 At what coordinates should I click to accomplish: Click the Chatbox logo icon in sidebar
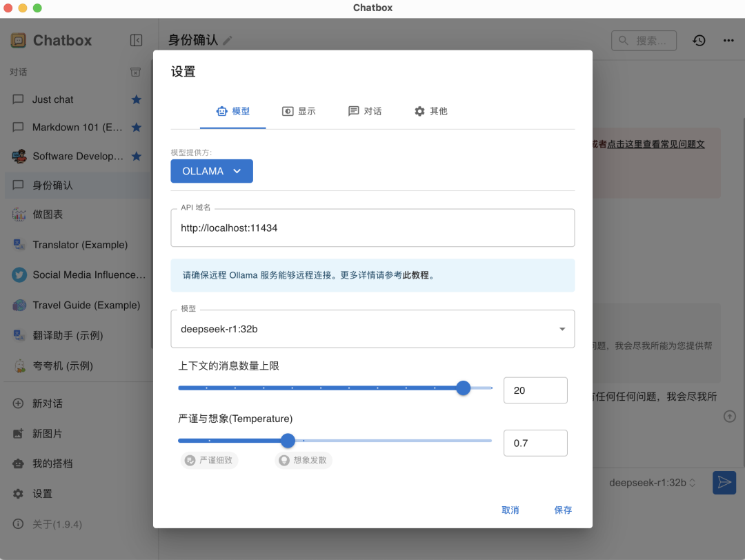click(18, 41)
